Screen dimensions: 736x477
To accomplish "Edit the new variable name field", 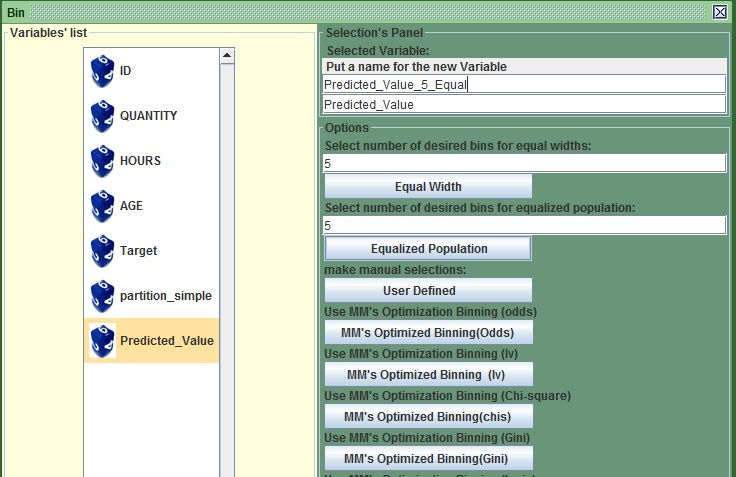I will point(524,85).
